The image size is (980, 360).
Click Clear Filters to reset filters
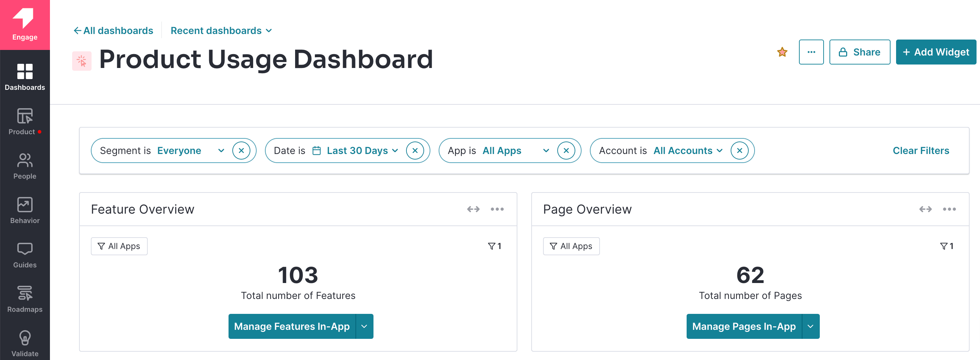(921, 150)
